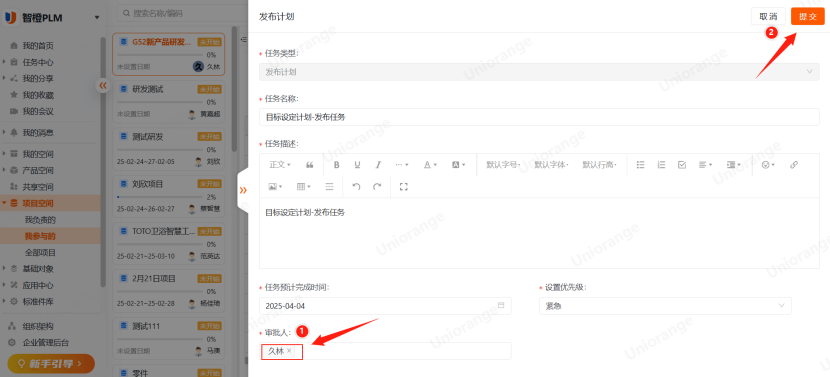The image size is (830, 377).
Task: Toggle bold formatting in editor
Action: click(x=337, y=165)
